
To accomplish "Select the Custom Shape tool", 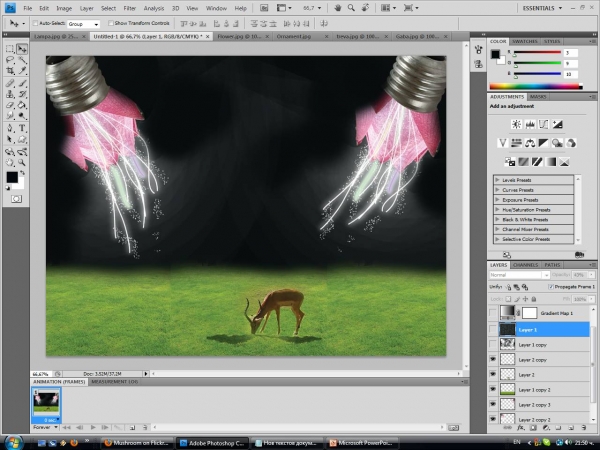I will click(22, 139).
